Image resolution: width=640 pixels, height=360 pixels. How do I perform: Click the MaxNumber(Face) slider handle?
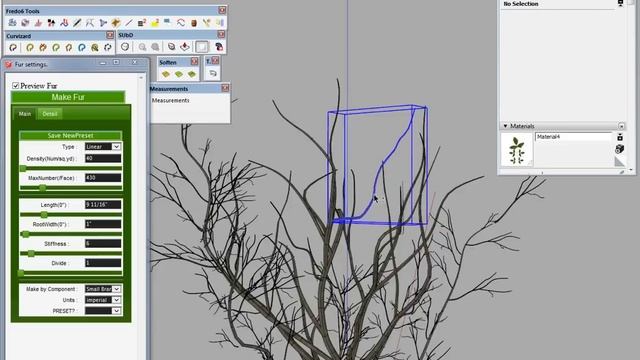42,188
